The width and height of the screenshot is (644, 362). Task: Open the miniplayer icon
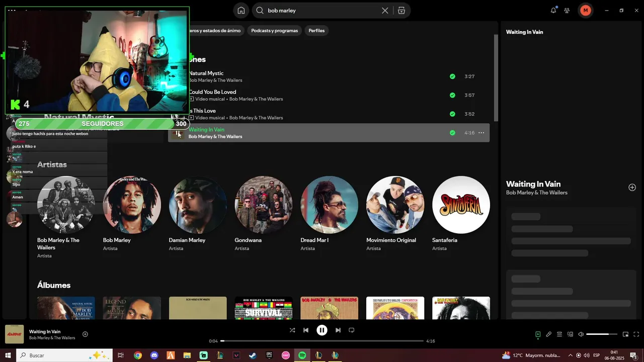(x=625, y=334)
